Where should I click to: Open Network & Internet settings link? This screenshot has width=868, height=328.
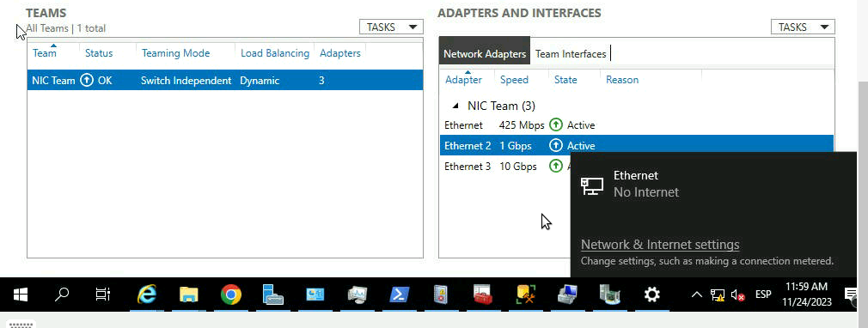coord(660,245)
